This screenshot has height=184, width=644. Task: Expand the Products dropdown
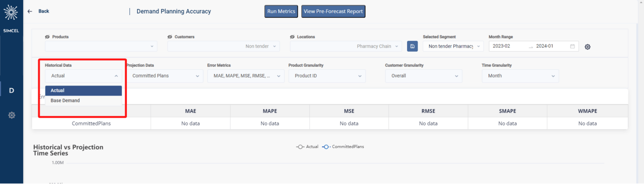(x=101, y=46)
